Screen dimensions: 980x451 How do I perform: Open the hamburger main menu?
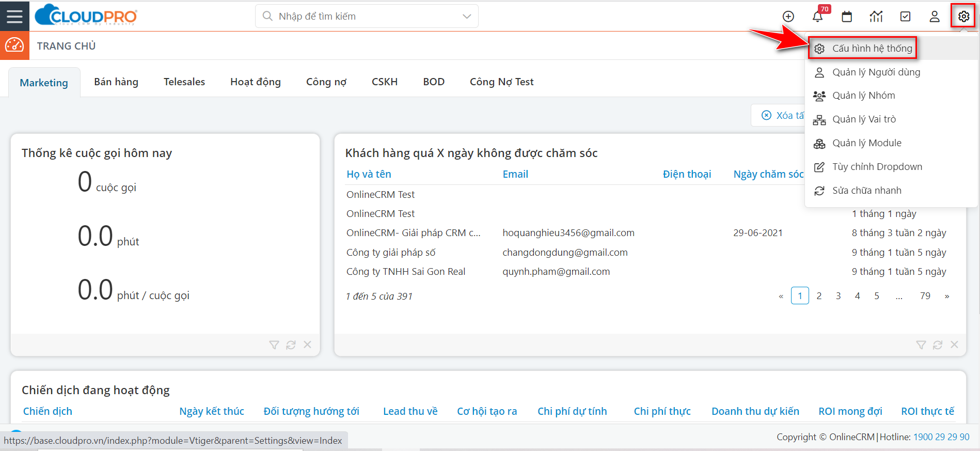[14, 16]
